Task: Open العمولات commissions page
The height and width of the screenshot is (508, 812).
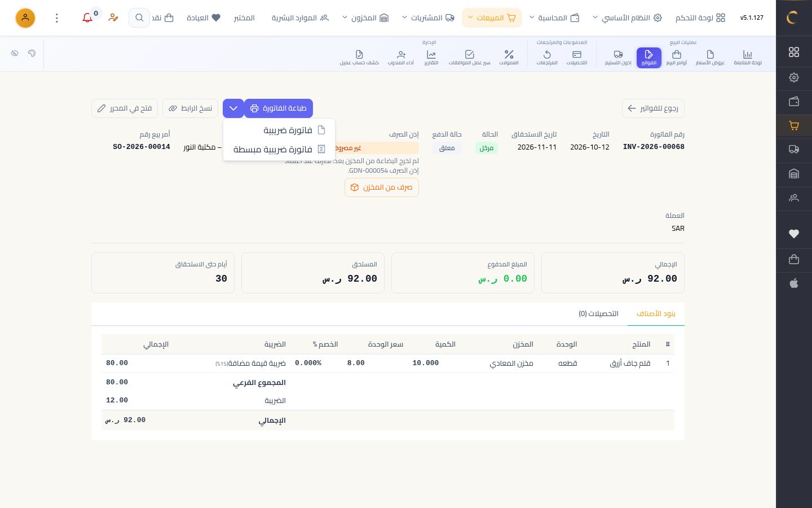Action: click(509, 57)
